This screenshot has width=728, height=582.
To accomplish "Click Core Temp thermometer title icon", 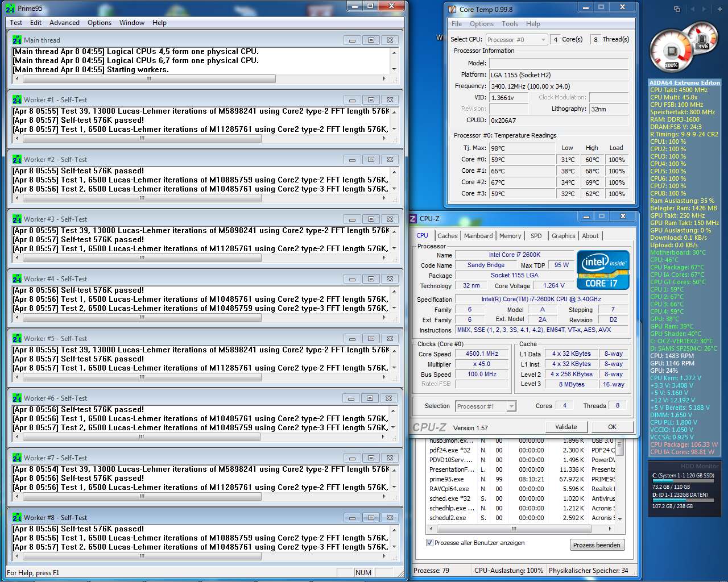I will (452, 9).
